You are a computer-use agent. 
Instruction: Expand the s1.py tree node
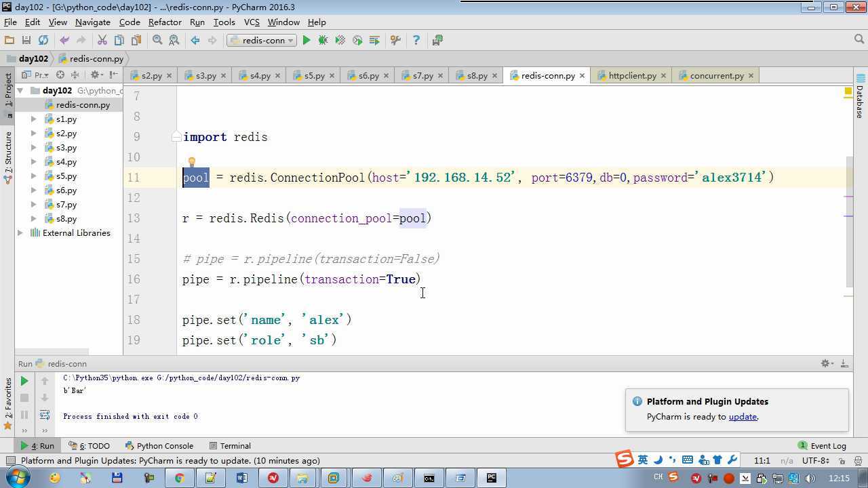coord(33,119)
